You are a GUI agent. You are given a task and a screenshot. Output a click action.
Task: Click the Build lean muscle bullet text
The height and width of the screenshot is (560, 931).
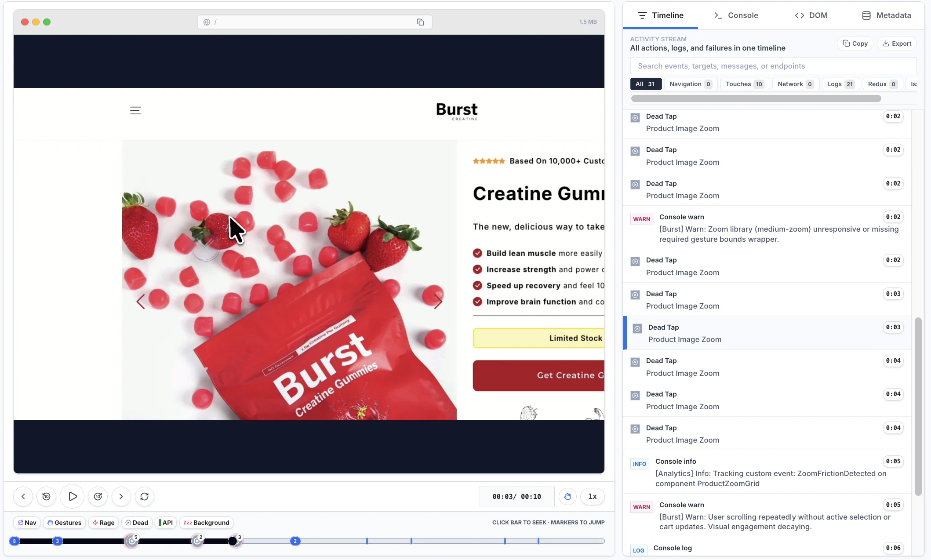tap(544, 253)
